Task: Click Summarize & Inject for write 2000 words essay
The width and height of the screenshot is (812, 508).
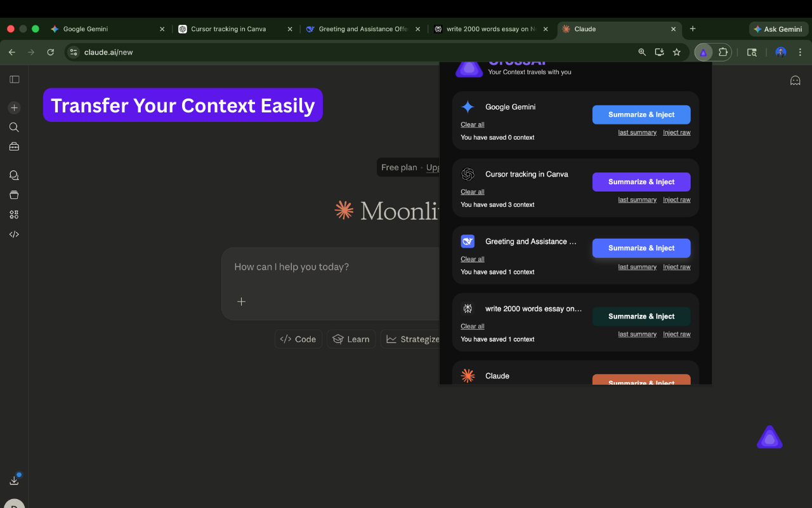Action: coord(641,316)
